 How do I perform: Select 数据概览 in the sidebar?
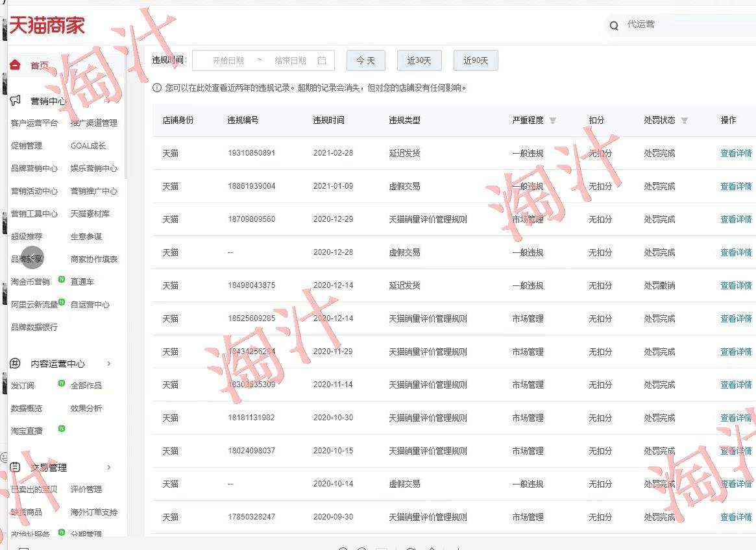point(27,408)
